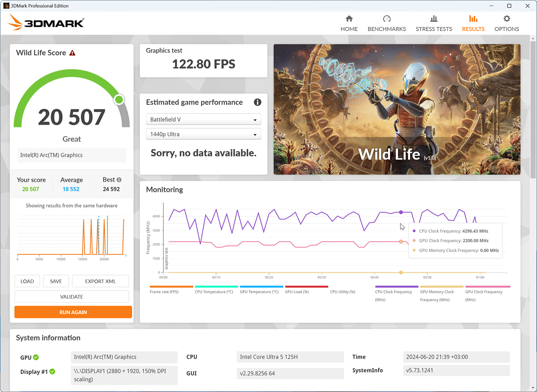Screen dimensions: 537x392
Task: Toggle the CPU Temperature legend series
Action: 216,290
